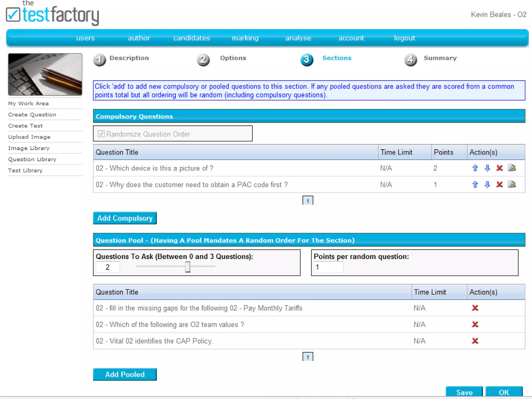The image size is (532, 399).
Task: Open the candidates menu in navigation bar
Action: pos(191,38)
